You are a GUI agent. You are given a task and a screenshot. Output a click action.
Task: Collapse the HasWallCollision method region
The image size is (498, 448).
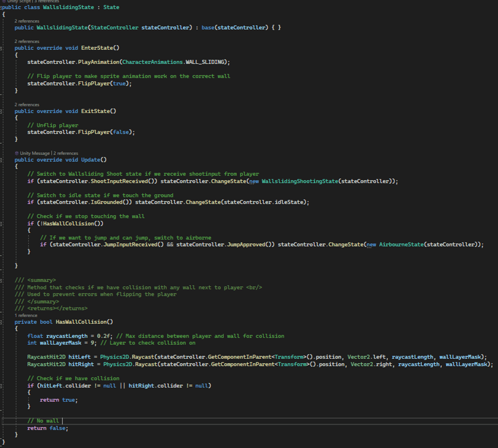coord(2,322)
